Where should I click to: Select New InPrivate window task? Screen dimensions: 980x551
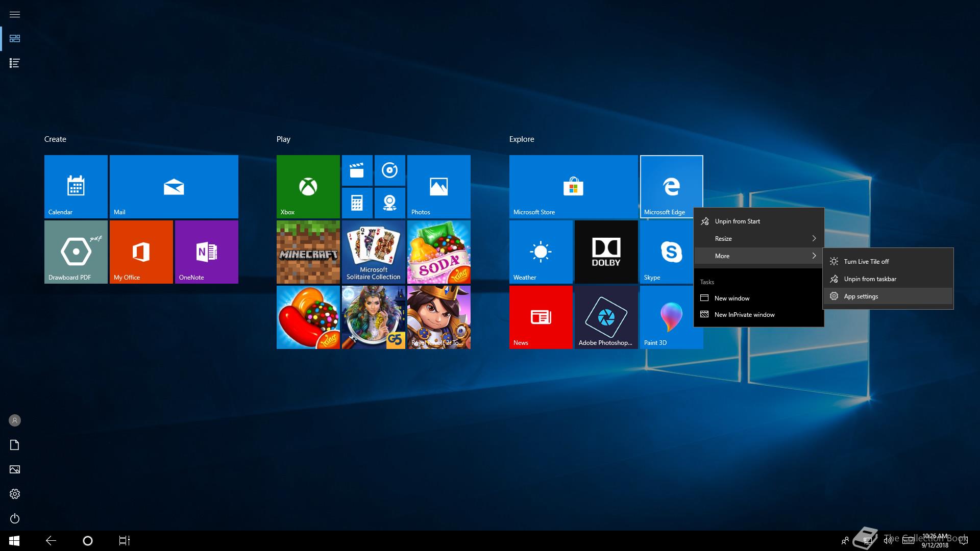click(x=759, y=315)
